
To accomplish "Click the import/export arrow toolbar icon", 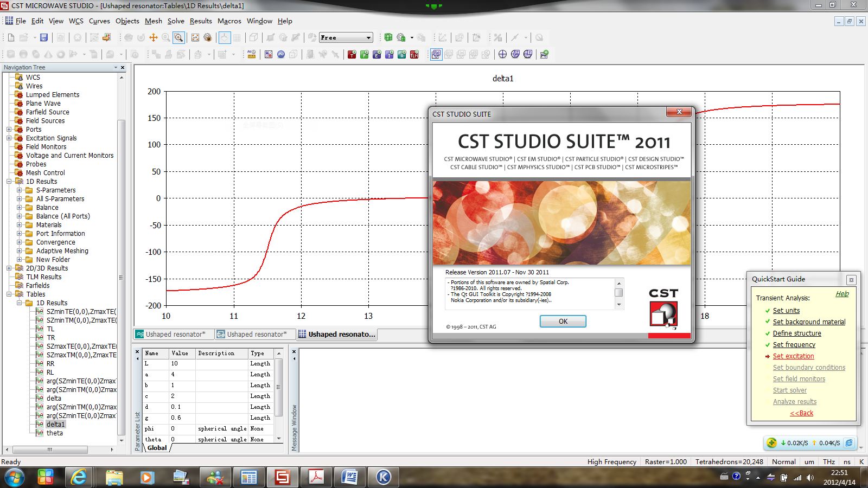I will [x=106, y=37].
